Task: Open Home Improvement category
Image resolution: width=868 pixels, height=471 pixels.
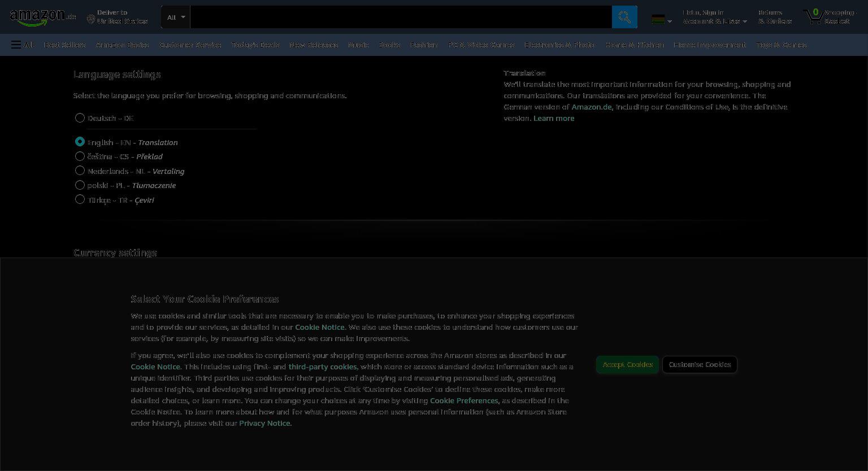Action: click(x=709, y=45)
